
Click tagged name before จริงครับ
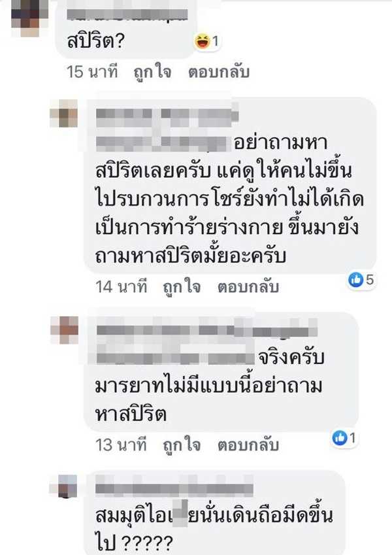[x=176, y=358]
